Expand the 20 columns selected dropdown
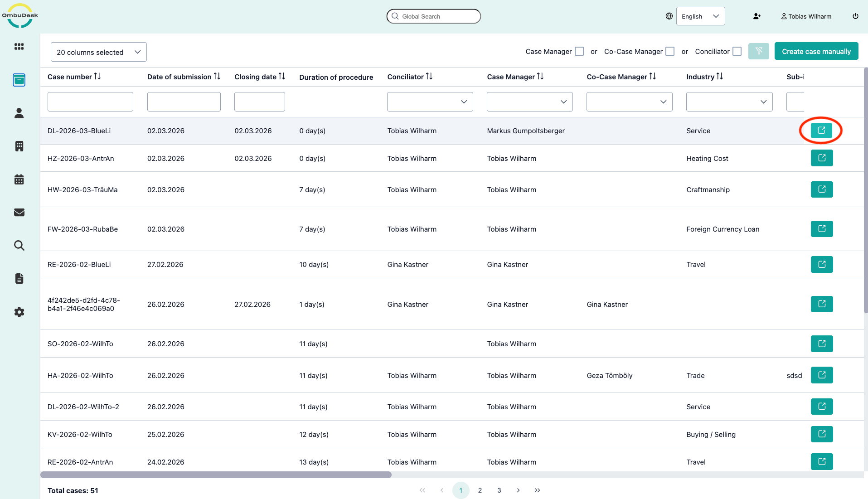This screenshot has height=499, width=868. 98,52
